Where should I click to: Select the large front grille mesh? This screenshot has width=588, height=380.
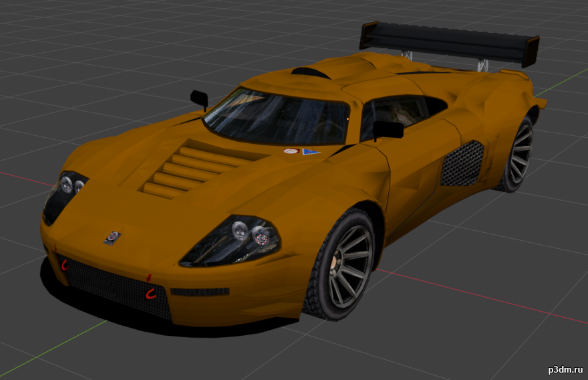click(114, 286)
